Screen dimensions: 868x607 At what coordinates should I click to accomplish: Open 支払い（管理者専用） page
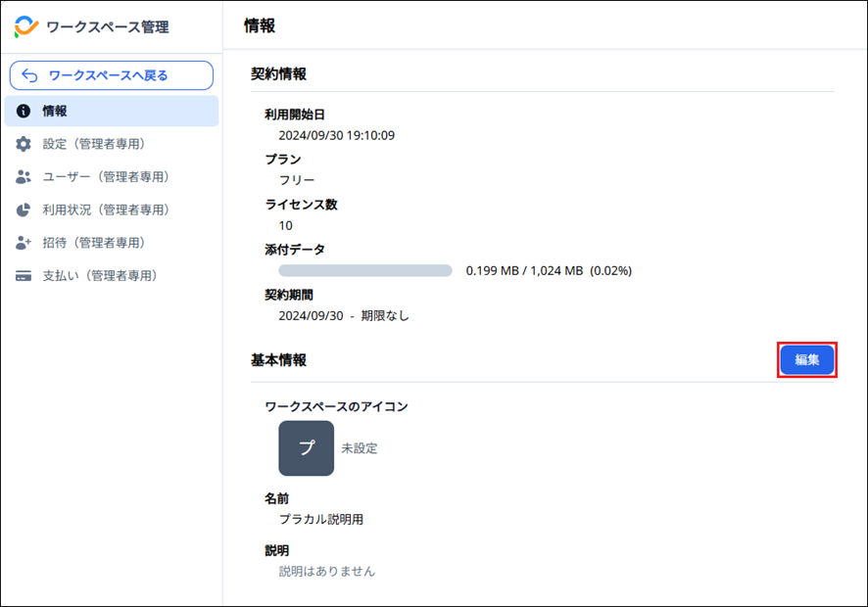(100, 276)
